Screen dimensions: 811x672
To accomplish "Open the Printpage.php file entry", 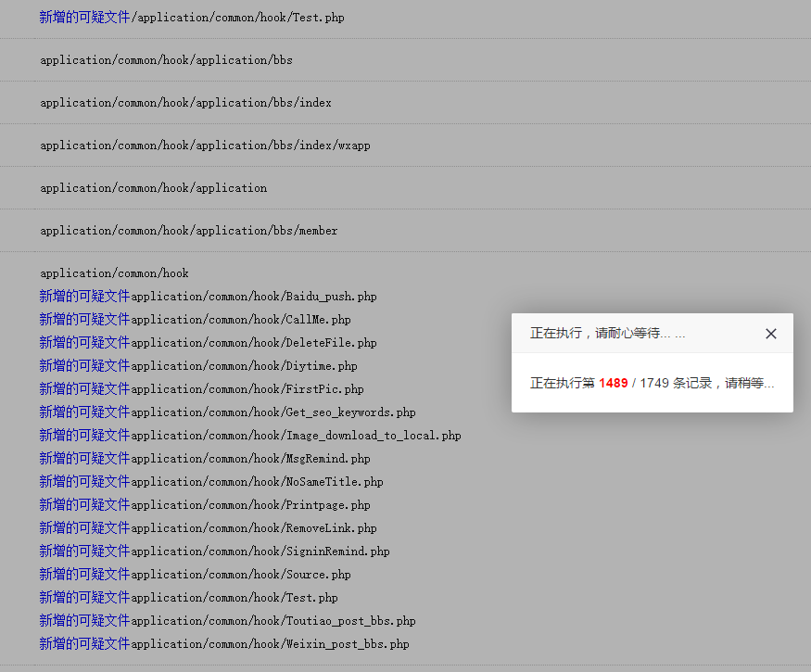I will (250, 505).
